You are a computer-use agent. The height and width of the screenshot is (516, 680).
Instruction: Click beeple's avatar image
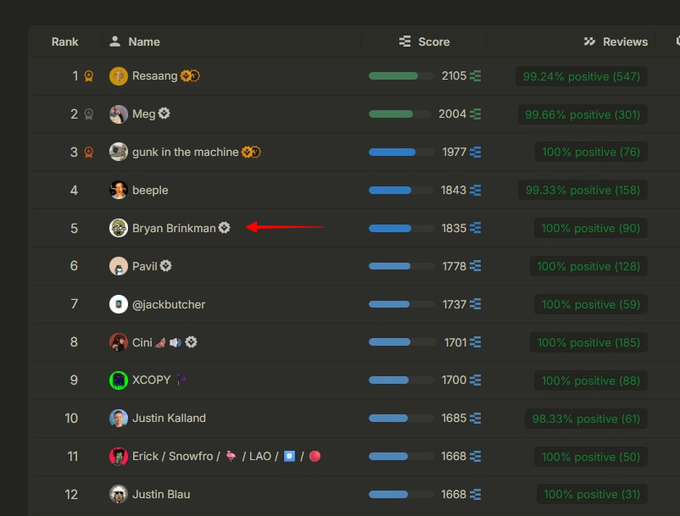pos(118,190)
